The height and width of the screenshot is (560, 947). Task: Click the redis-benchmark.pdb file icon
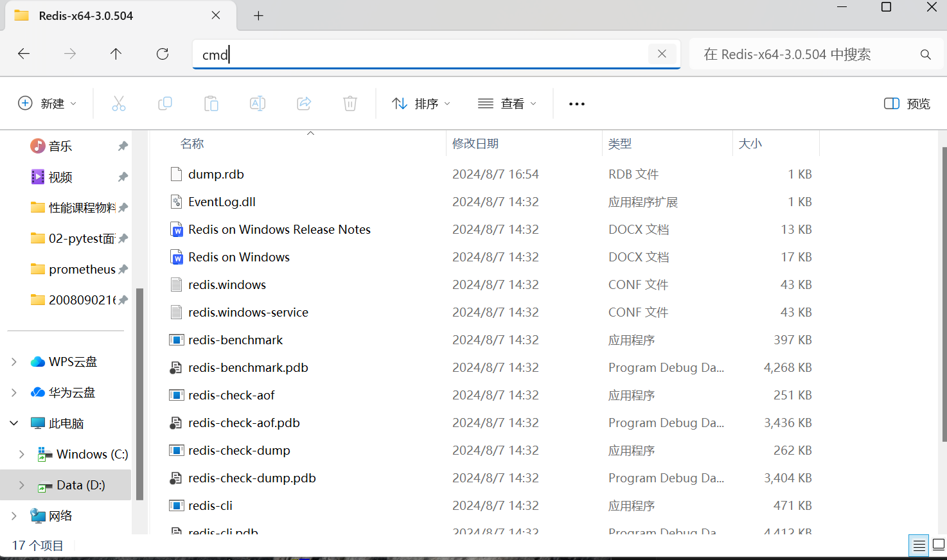[176, 367]
